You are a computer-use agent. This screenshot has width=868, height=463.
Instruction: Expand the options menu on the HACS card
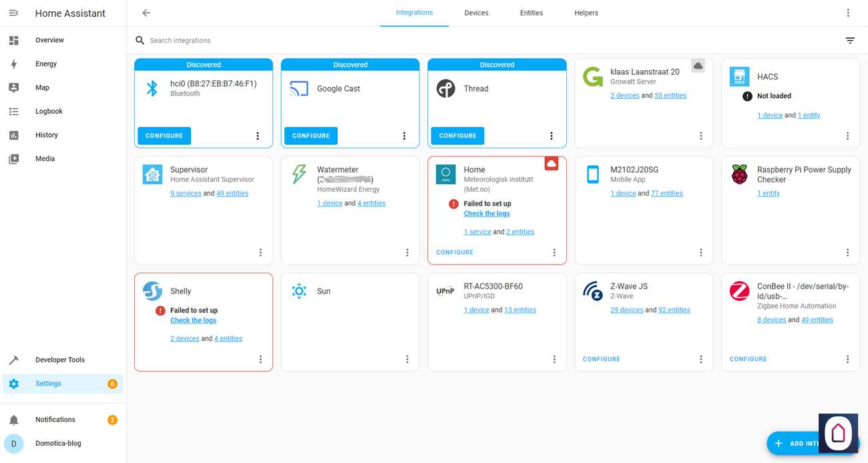[847, 136]
